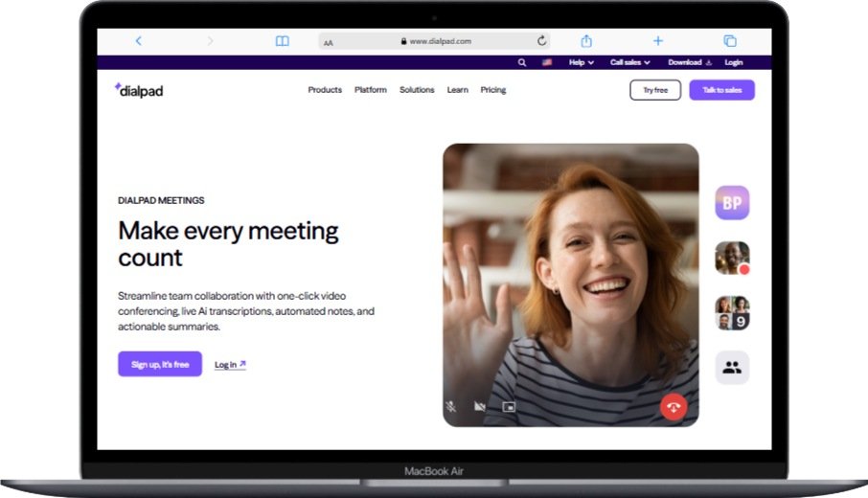Go back using Safari back arrow
The width and height of the screenshot is (868, 498).
pyautogui.click(x=138, y=41)
